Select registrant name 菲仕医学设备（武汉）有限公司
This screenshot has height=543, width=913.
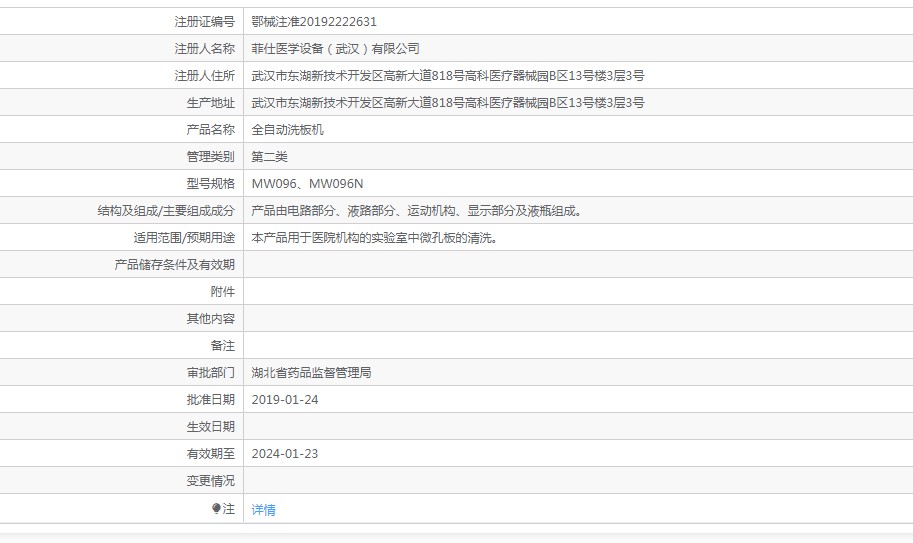tap(335, 48)
